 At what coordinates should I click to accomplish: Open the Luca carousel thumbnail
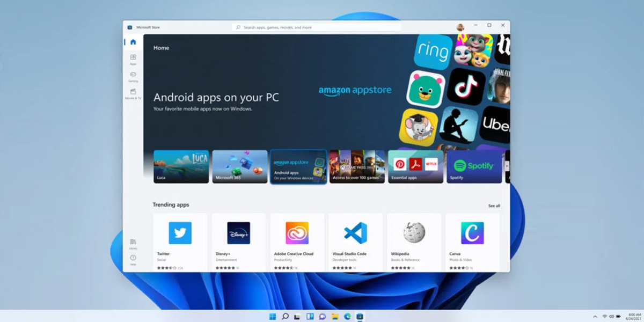click(x=181, y=166)
